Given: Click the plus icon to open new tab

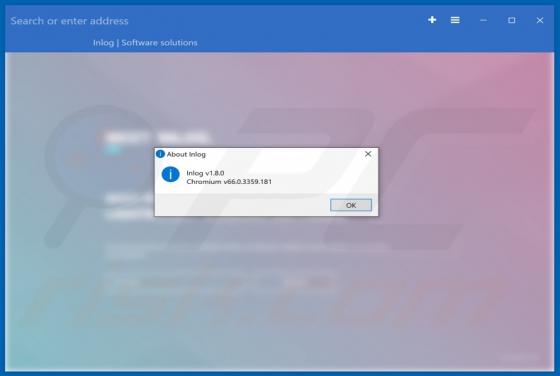Looking at the screenshot, I should click(432, 20).
